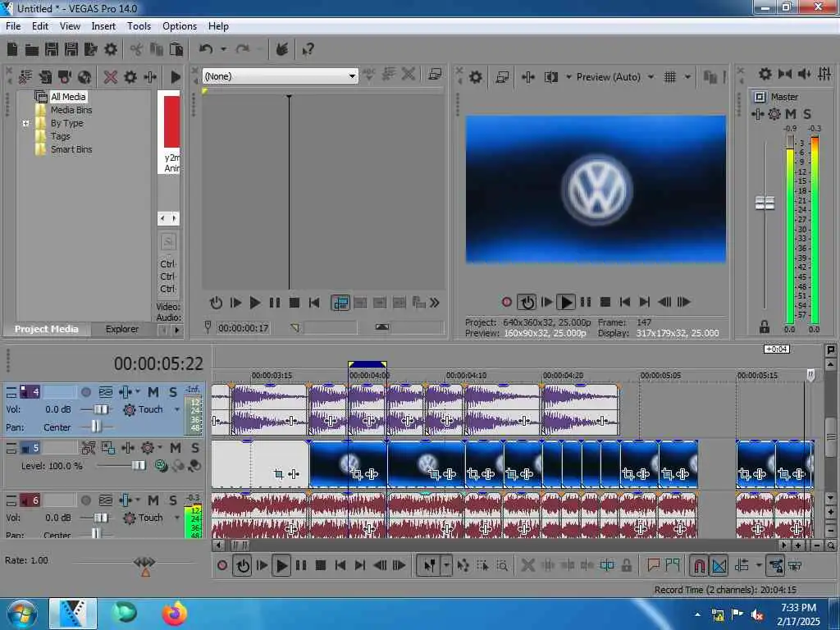Open Video Preview project settings gear
The image size is (840, 630).
pyautogui.click(x=475, y=77)
